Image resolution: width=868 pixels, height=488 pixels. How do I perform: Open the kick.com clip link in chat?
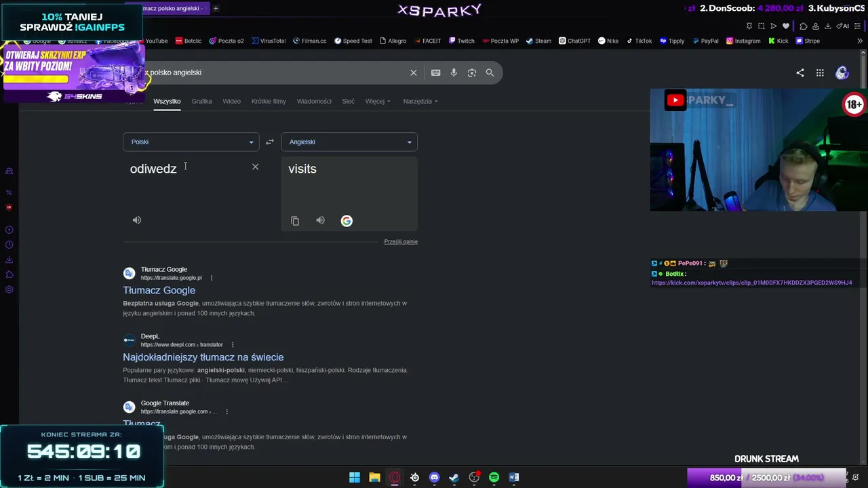(751, 283)
